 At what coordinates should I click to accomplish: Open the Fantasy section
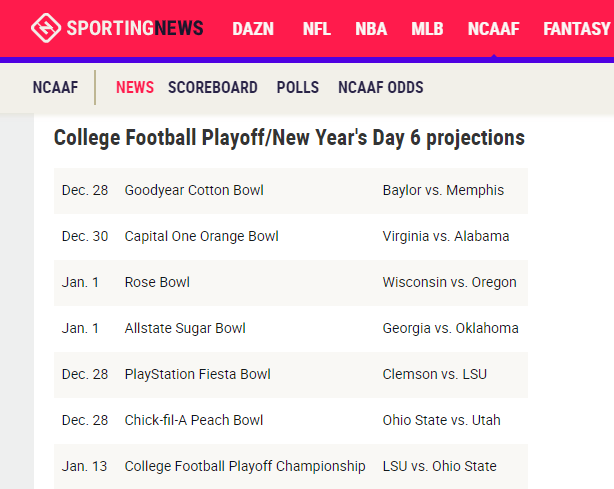(x=577, y=29)
